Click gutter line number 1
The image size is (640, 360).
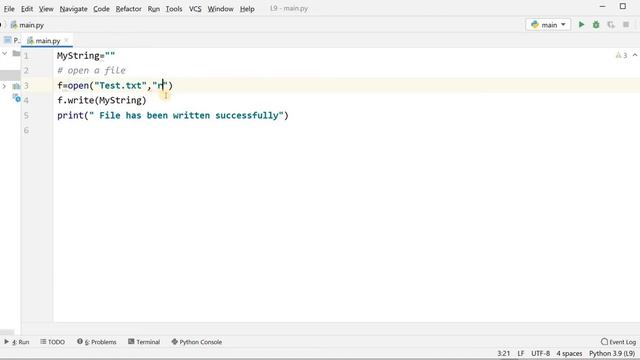[26, 56]
